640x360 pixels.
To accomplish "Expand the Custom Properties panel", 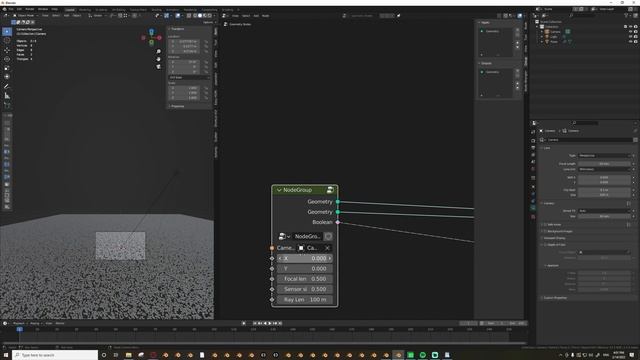I will [x=555, y=298].
